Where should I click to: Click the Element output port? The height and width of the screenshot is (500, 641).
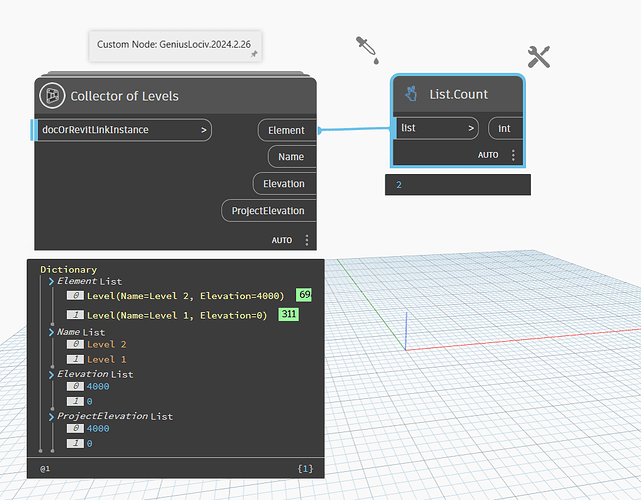coord(287,130)
